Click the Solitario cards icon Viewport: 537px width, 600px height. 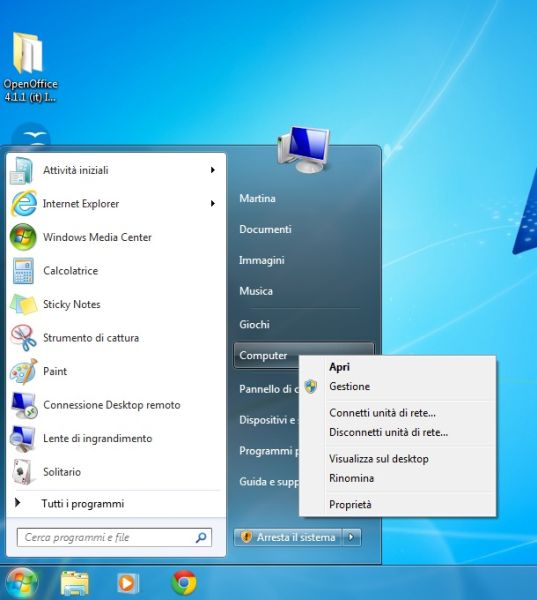coord(23,472)
